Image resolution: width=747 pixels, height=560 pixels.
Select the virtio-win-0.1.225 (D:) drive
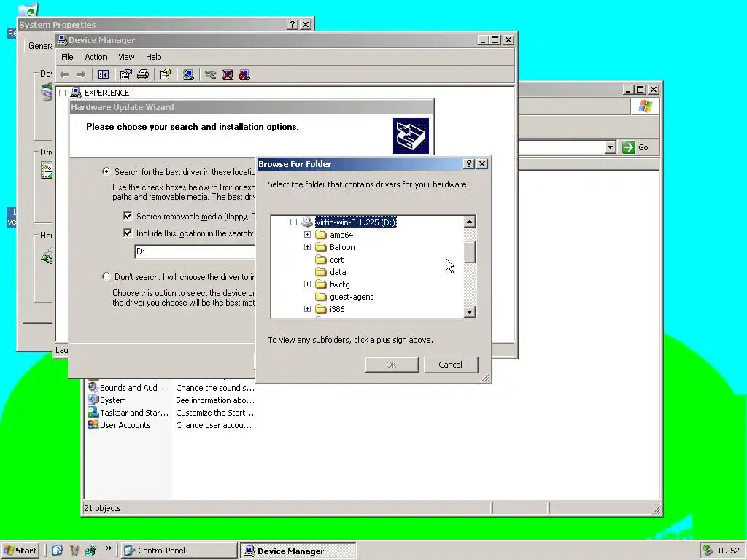click(x=356, y=222)
